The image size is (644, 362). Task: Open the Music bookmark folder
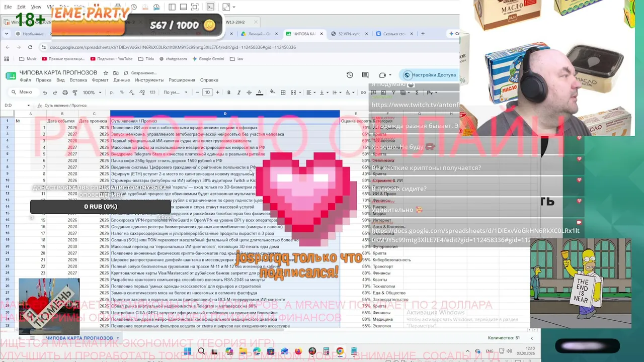[x=28, y=59]
